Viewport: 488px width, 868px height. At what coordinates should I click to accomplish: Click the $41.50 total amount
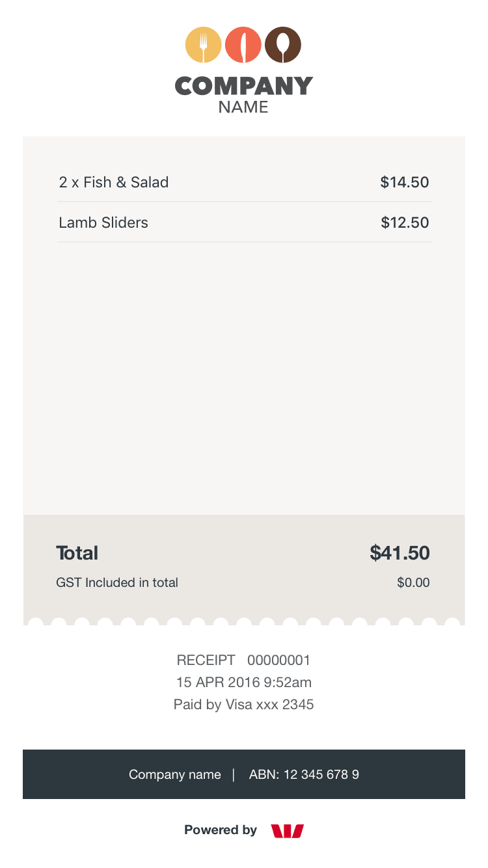(400, 553)
